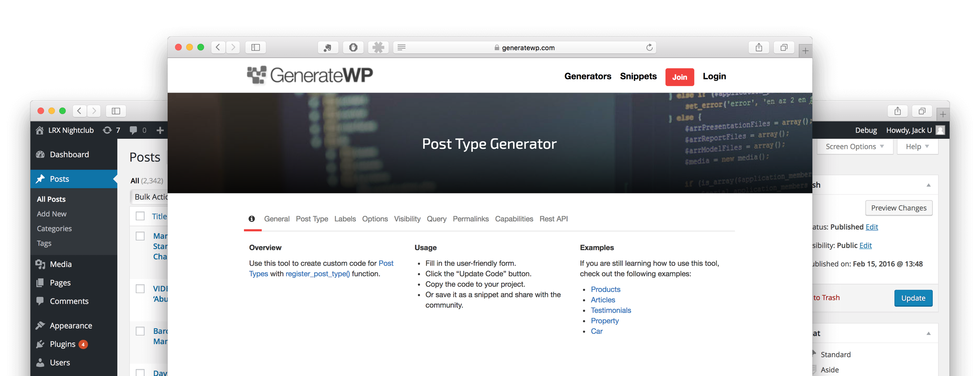Go back in the rear WordPress Safari window

tap(79, 111)
